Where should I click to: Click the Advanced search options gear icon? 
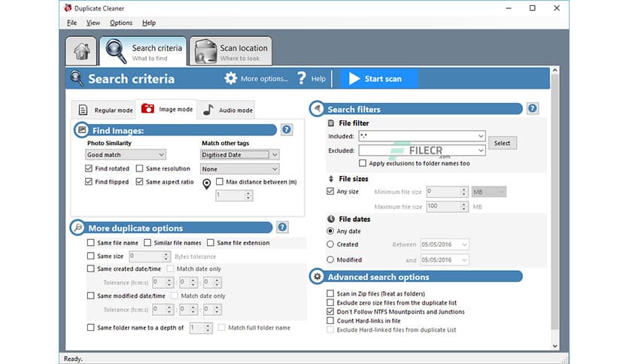[317, 277]
